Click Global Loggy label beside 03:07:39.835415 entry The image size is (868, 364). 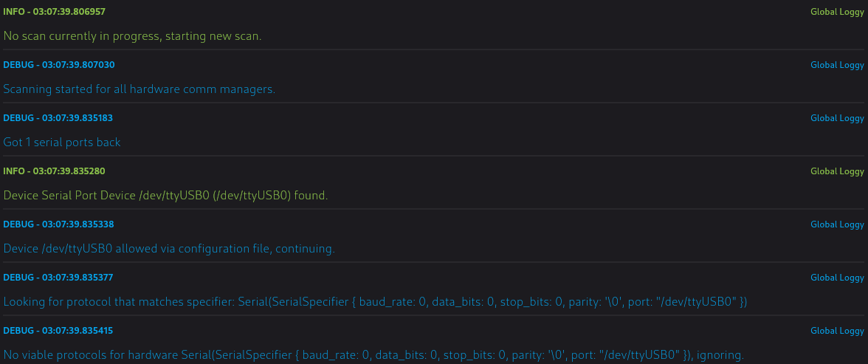(837, 331)
